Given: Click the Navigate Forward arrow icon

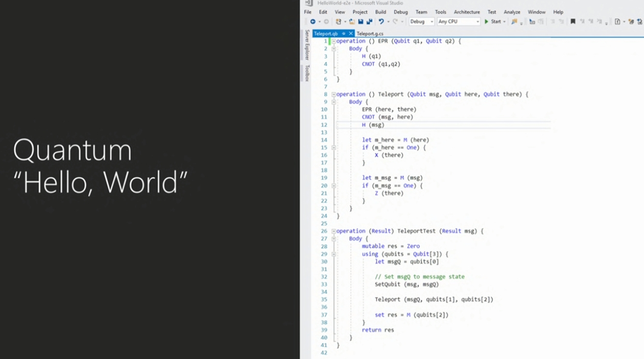Looking at the screenshot, I should tap(326, 22).
